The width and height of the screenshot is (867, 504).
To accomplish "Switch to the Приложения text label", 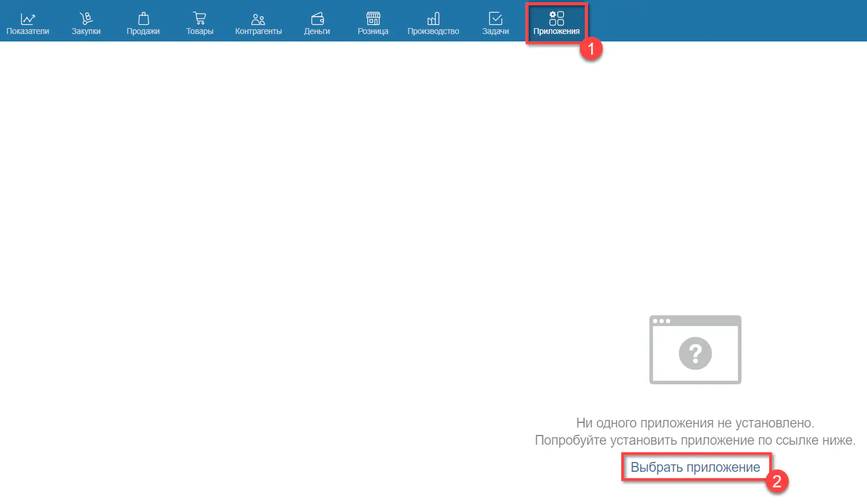I will [x=556, y=32].
